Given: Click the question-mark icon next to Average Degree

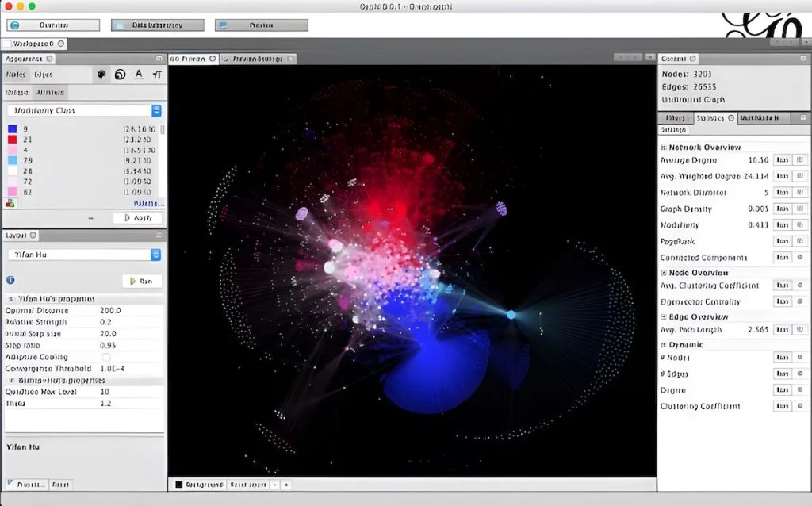Looking at the screenshot, I should pyautogui.click(x=799, y=159).
